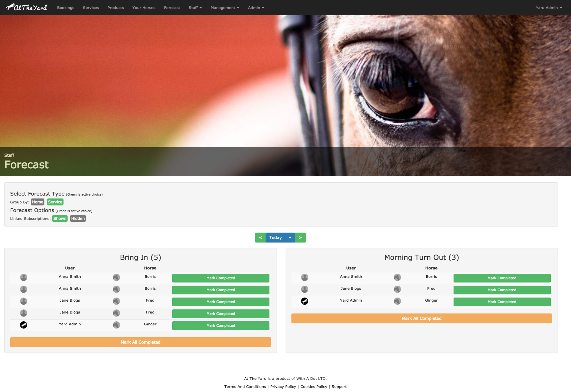Open the Staff dropdown menu
571x392 pixels.
(x=195, y=8)
